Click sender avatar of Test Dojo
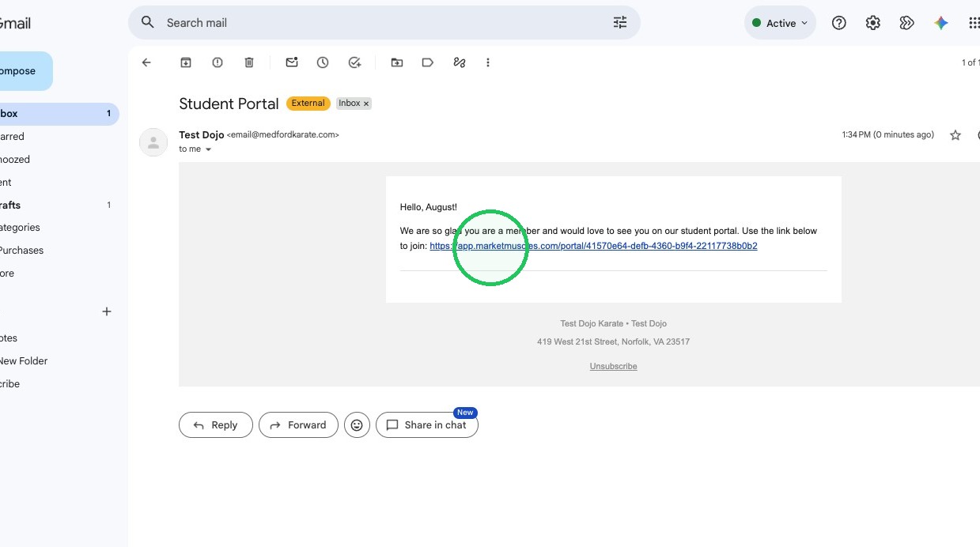The height and width of the screenshot is (547, 980). [x=153, y=142]
